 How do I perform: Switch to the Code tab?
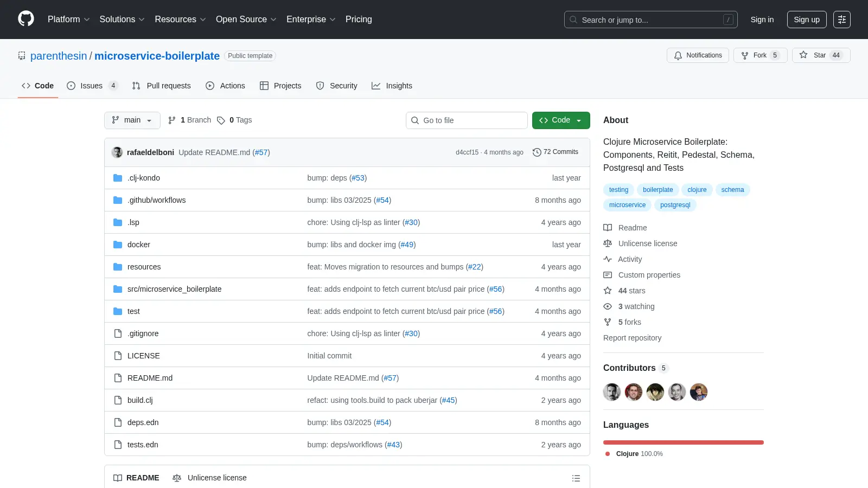(38, 86)
